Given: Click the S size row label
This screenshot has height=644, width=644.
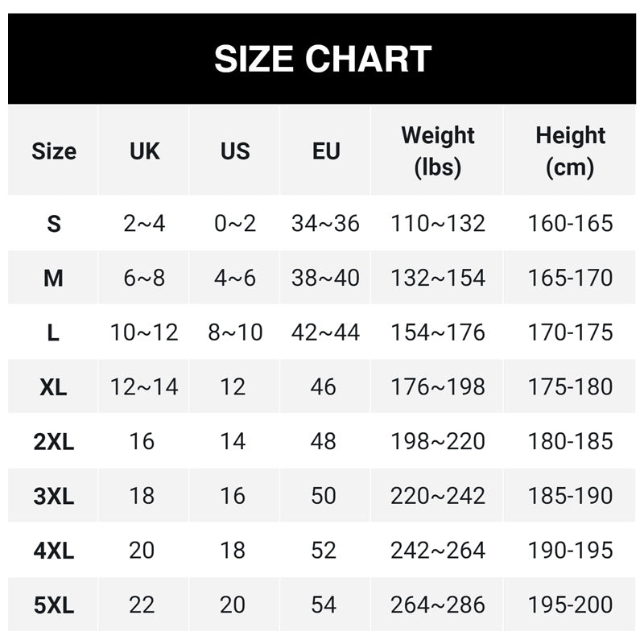Looking at the screenshot, I should pyautogui.click(x=54, y=223).
